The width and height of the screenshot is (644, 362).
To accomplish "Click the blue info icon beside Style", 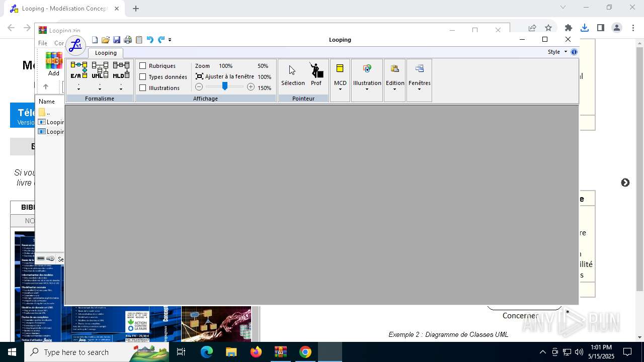I will pos(574,52).
